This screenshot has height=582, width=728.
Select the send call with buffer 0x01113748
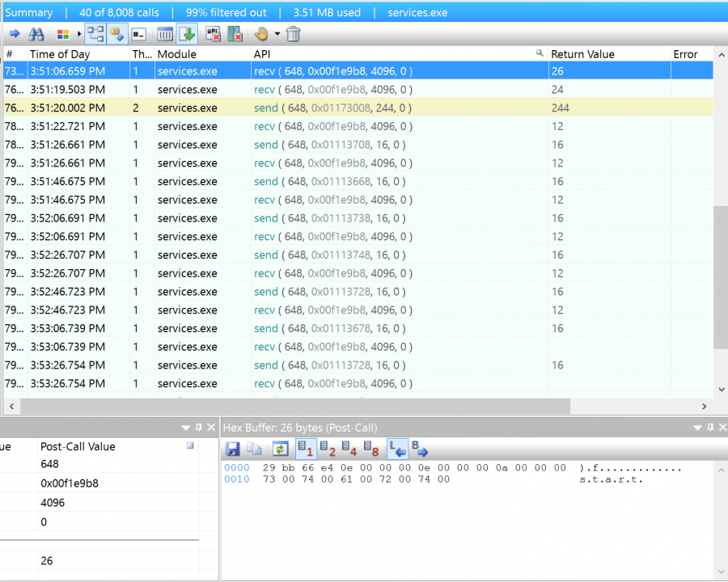[x=358, y=255]
